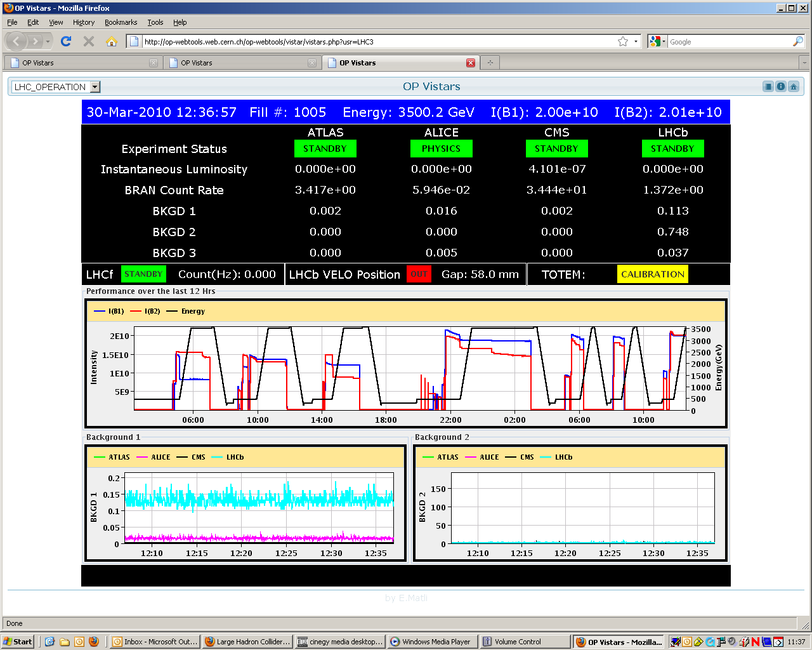Close the active OP Vistars tab

tap(471, 63)
